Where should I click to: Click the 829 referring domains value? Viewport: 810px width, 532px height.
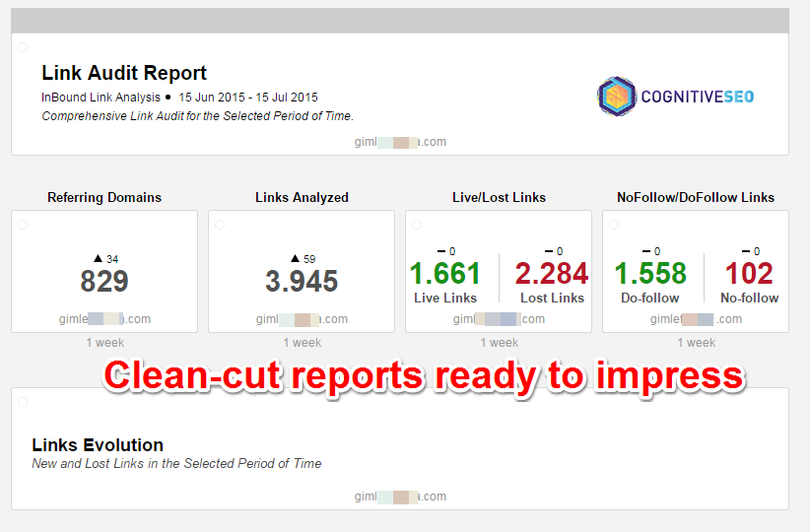104,281
